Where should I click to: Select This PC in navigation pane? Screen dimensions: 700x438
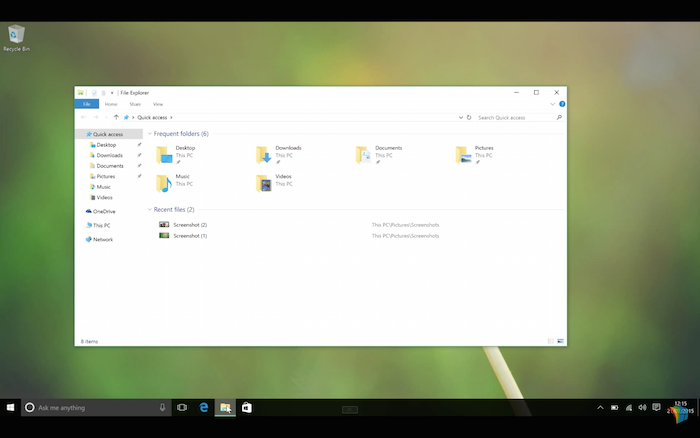(101, 225)
